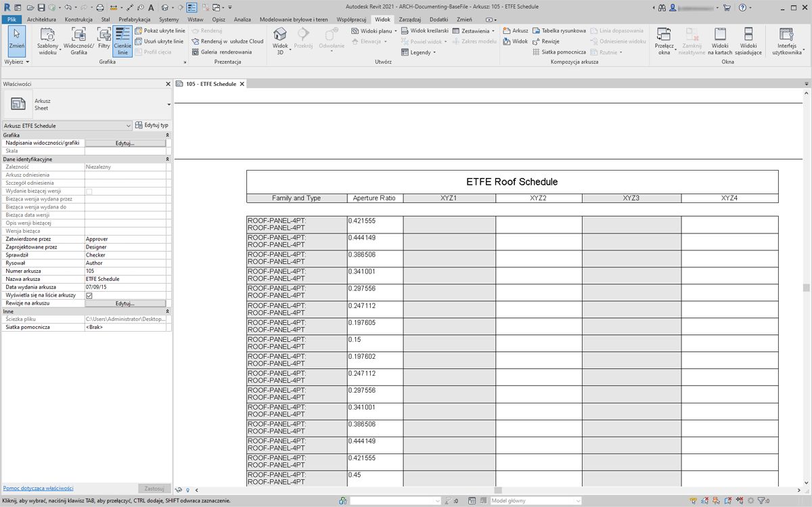Click Przełącz okna switch windows
Image resolution: width=812 pixels, height=507 pixels.
(x=664, y=41)
